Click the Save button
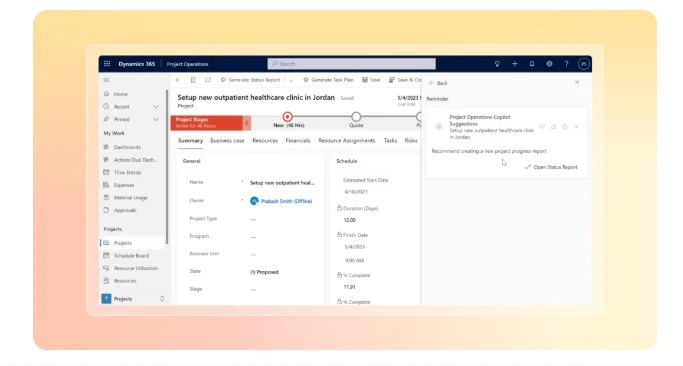Viewport: 683px width, 366px height. pos(371,80)
